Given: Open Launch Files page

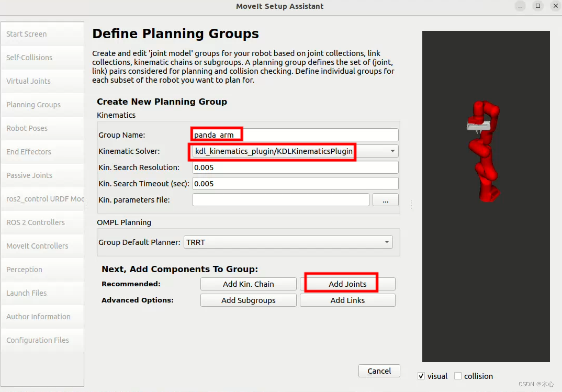Looking at the screenshot, I should (42, 293).
